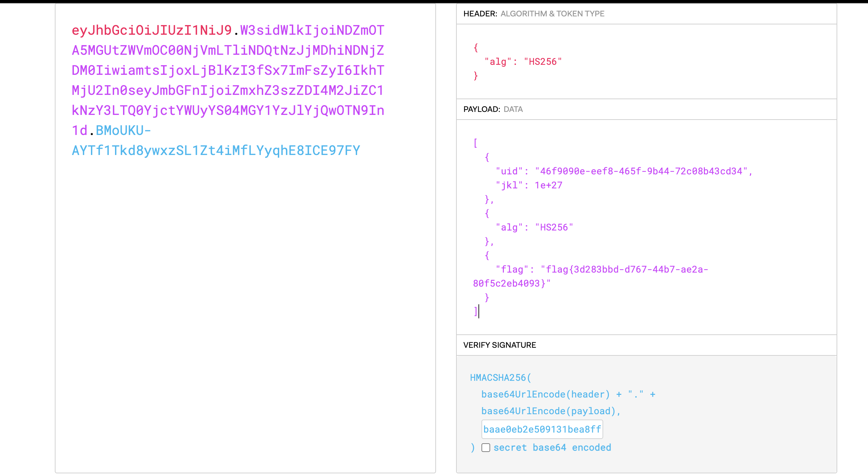Click the base64UrlEncode(payload) line

[551, 411]
